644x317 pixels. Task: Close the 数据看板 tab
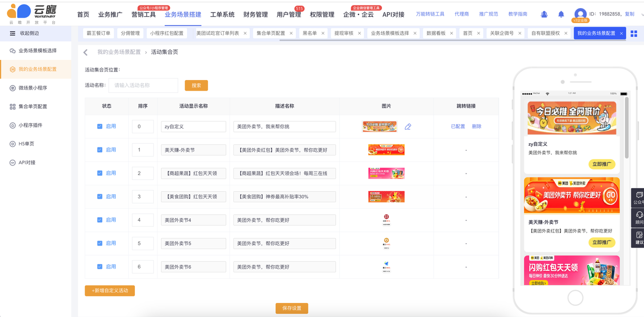452,33
